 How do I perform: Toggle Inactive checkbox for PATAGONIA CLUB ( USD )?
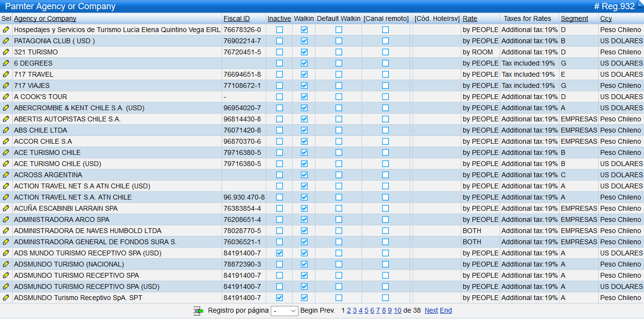point(279,41)
